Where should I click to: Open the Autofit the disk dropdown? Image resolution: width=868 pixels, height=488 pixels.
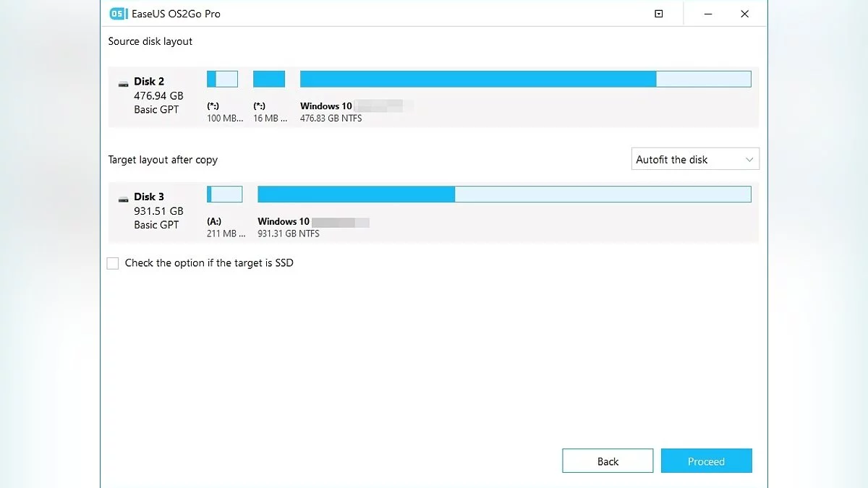click(695, 160)
